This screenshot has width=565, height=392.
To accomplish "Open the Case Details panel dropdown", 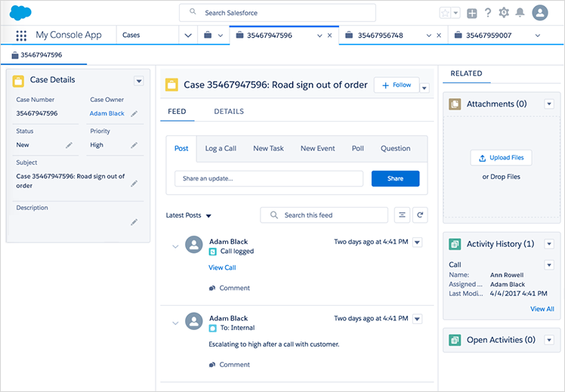I will pyautogui.click(x=138, y=81).
